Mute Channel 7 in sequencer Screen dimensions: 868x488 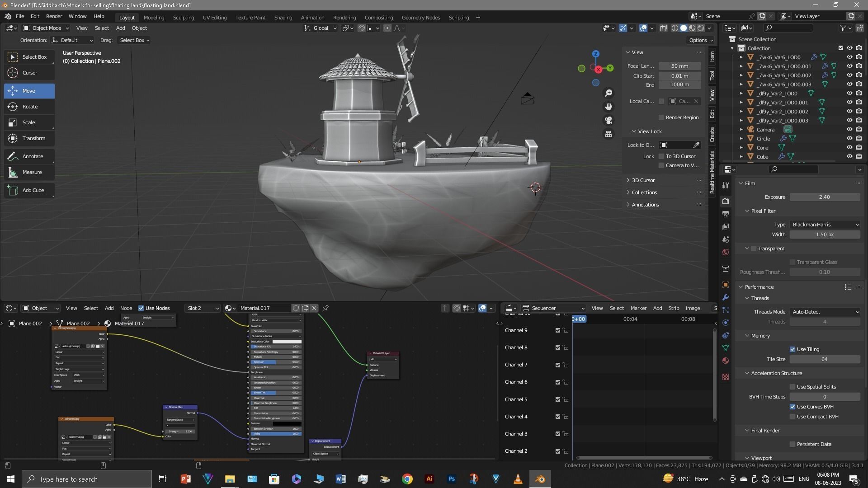(x=558, y=365)
